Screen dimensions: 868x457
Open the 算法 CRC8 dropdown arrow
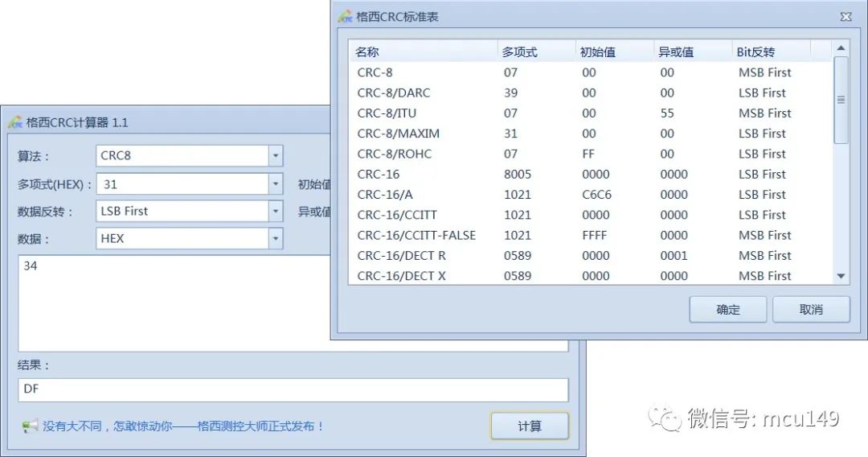276,155
